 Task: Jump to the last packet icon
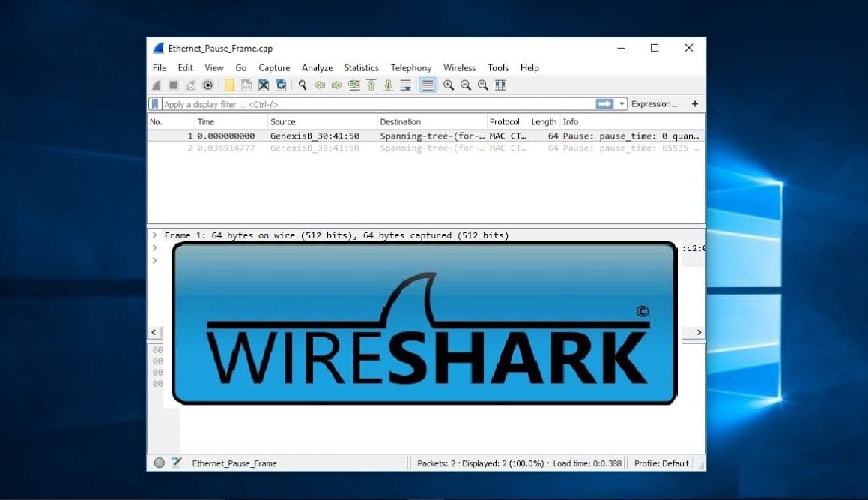tap(388, 85)
